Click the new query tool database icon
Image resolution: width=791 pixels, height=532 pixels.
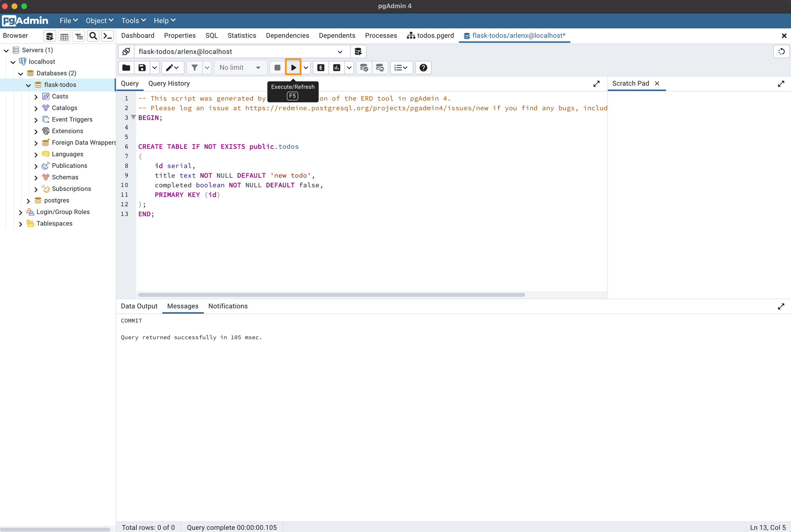coord(358,51)
